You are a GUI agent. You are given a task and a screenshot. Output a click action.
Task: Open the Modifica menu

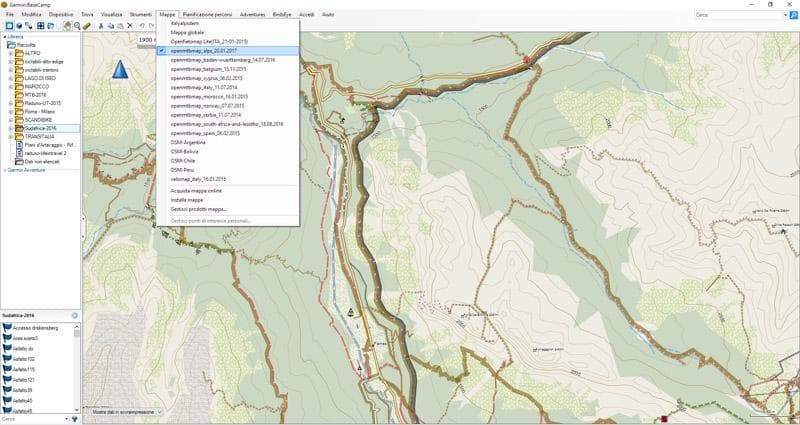click(x=31, y=14)
